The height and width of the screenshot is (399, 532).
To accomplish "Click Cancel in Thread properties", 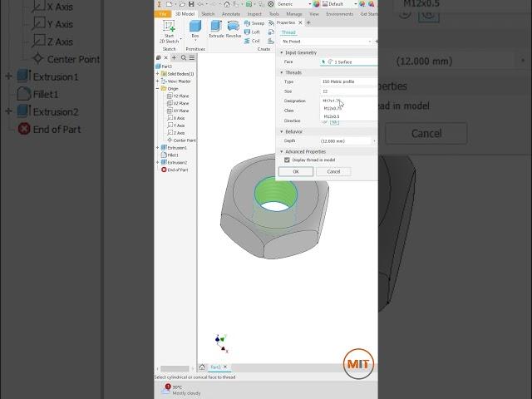I will [333, 172].
